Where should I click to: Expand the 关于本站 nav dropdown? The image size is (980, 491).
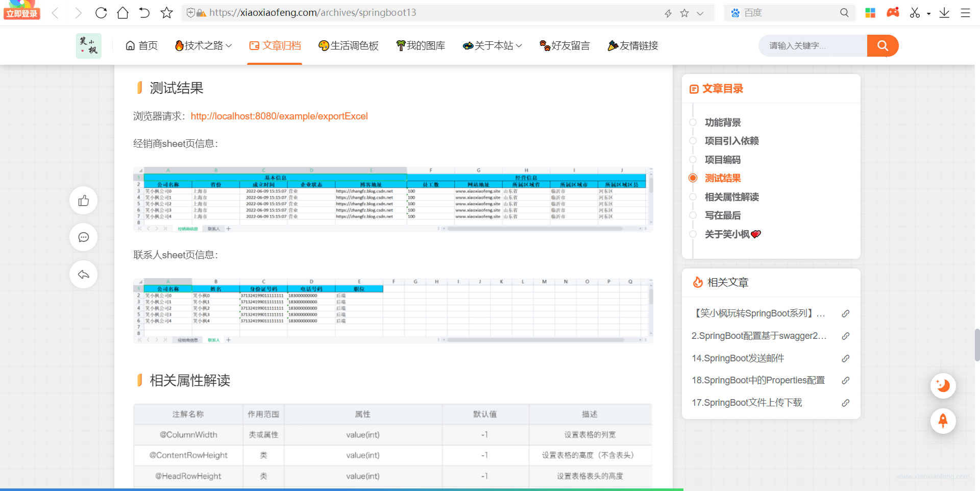coord(492,45)
